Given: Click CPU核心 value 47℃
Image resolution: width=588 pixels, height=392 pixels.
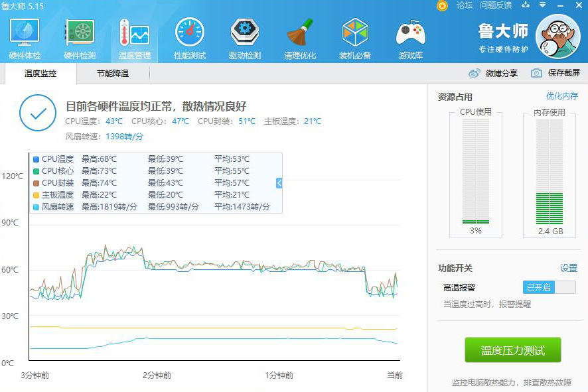Looking at the screenshot, I should [181, 121].
